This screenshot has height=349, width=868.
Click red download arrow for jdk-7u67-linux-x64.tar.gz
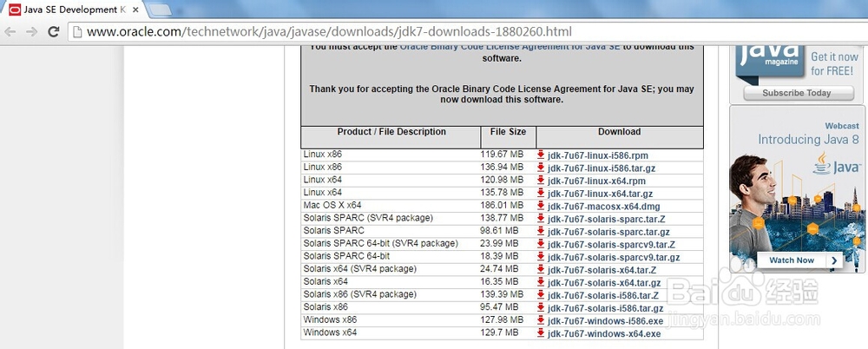(541, 193)
